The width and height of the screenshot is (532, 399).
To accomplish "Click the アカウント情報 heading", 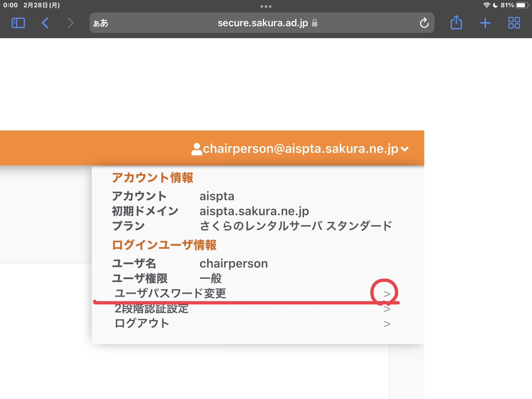I will pos(152,178).
